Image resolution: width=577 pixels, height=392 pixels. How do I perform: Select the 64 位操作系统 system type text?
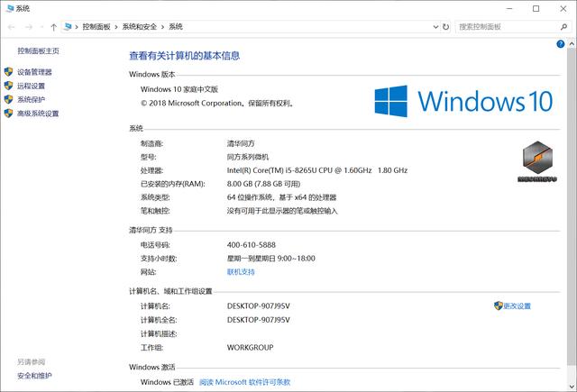pyautogui.click(x=281, y=197)
